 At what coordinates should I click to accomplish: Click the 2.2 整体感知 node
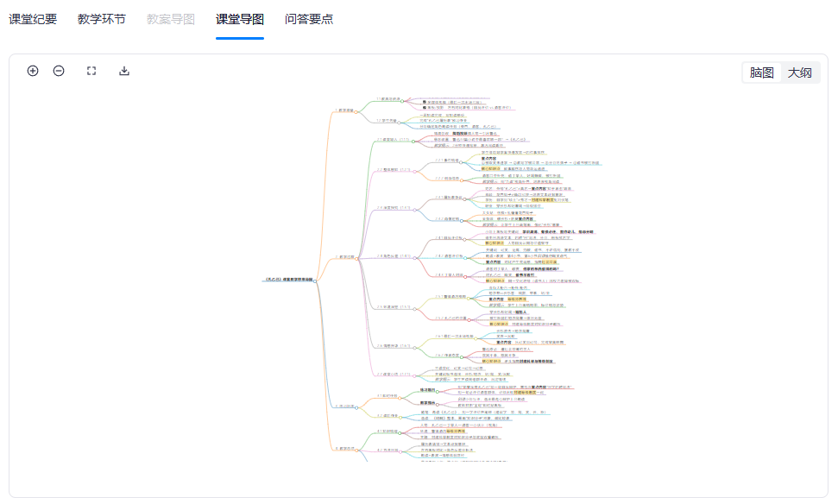[x=386, y=169]
